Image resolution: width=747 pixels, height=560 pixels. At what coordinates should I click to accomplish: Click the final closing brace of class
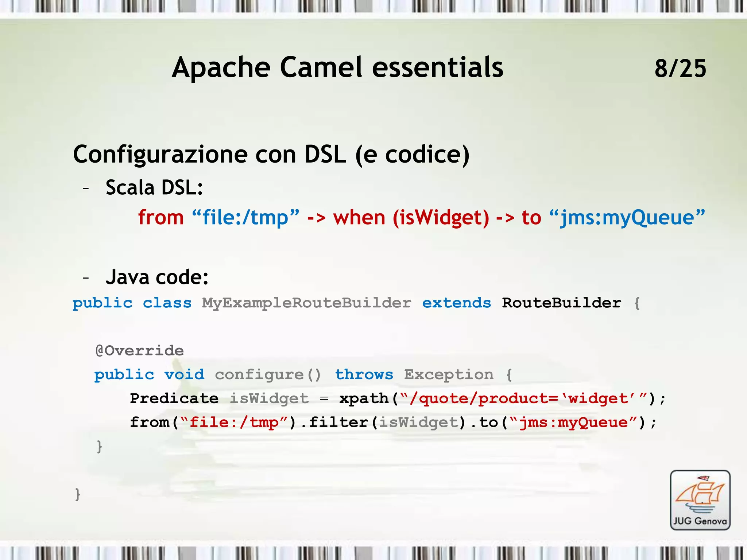(x=77, y=494)
